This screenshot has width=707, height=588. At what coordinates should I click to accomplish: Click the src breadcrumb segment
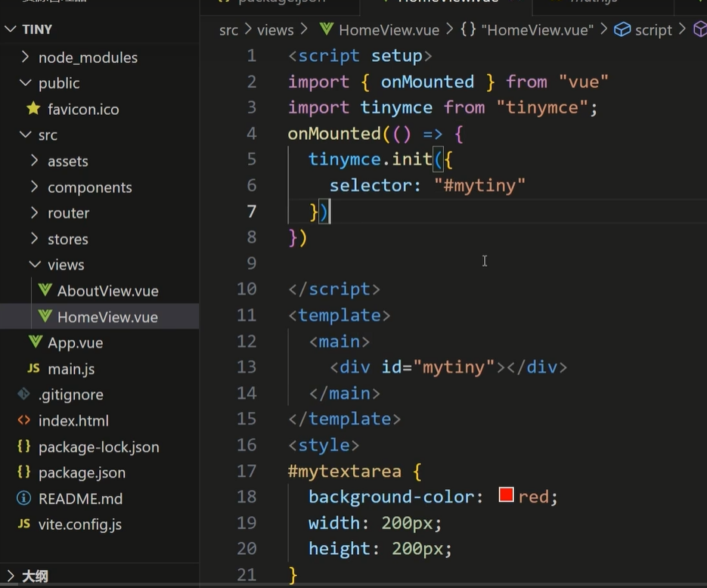[x=228, y=30]
